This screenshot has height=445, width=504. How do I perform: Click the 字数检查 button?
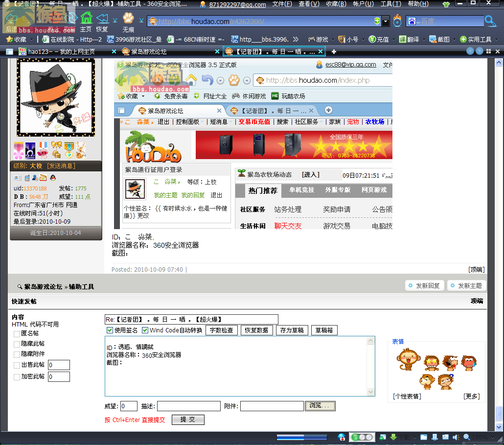pos(222,330)
